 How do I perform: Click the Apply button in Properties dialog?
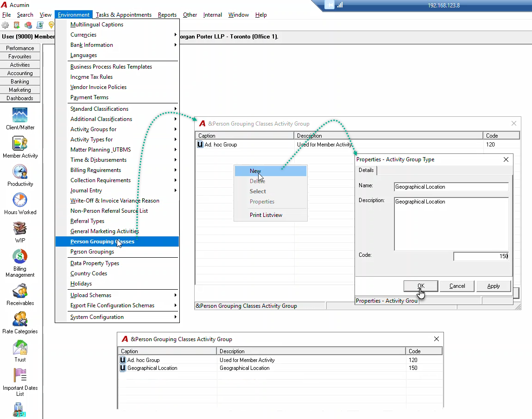[494, 286]
